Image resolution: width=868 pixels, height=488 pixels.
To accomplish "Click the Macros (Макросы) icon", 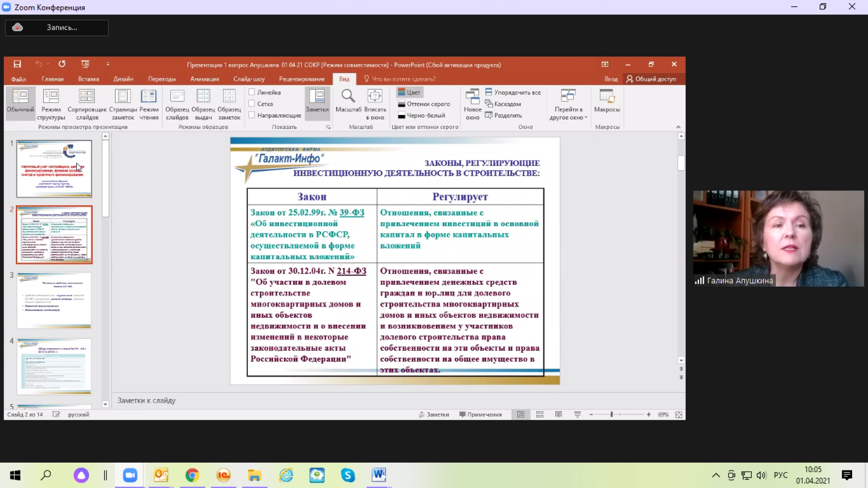I will point(607,97).
